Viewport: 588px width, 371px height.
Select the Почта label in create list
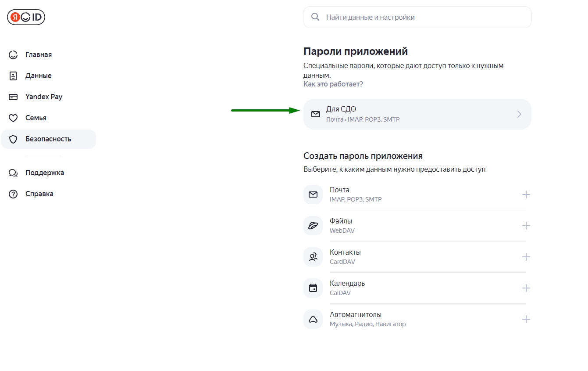[x=339, y=190]
